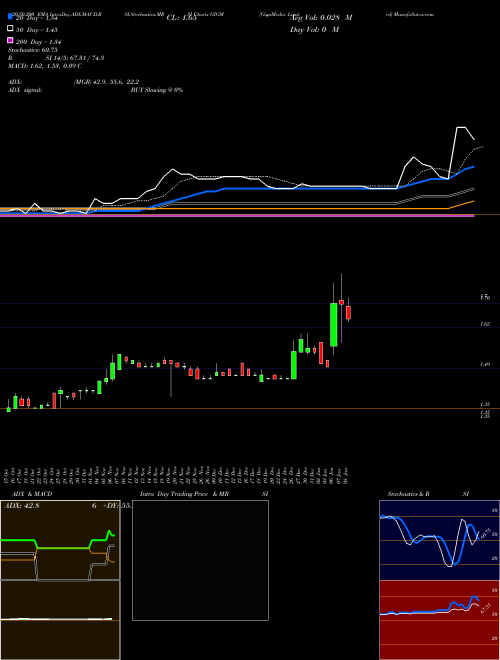Click the blue Stochastics oscillator chart

[439, 540]
